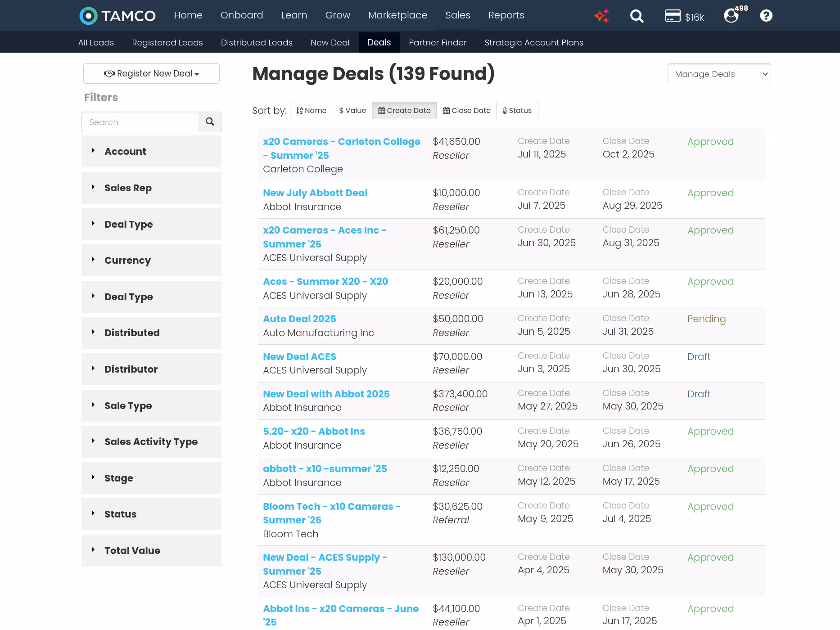This screenshot has width=840, height=630.
Task: Click the $373,400.00 deal value
Action: 460,394
